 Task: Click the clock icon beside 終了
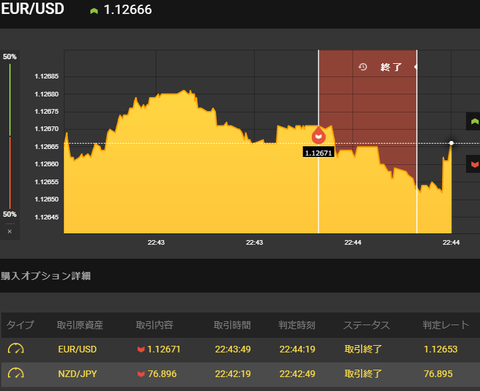tap(363, 67)
